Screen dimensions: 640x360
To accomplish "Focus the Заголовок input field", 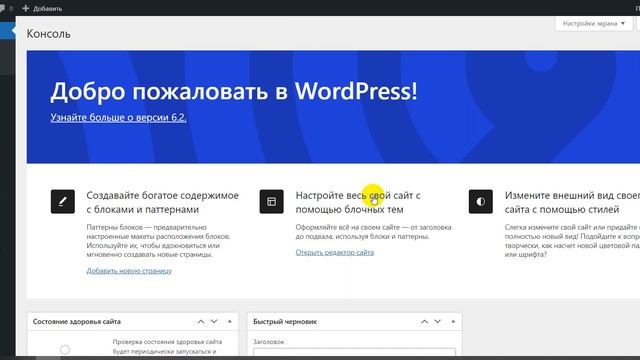I will click(x=354, y=352).
